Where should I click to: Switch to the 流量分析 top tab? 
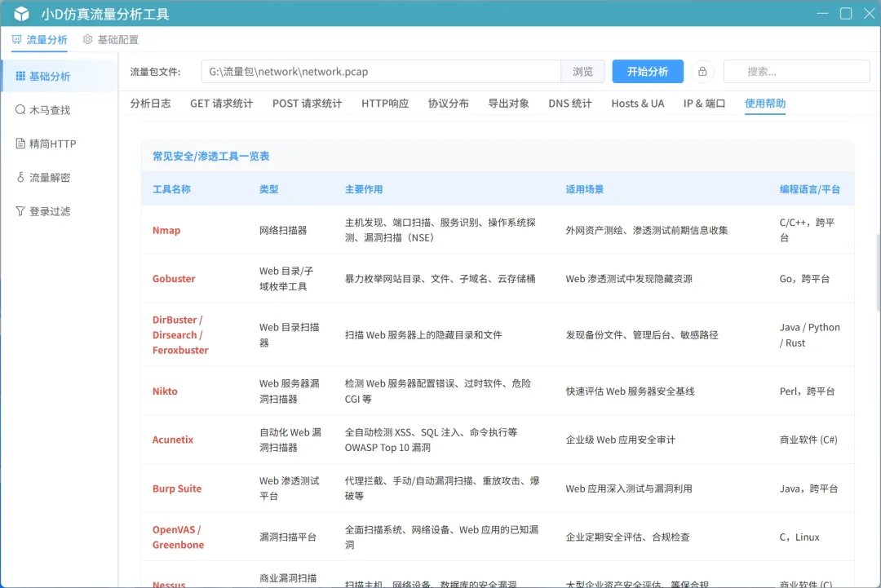(40, 40)
